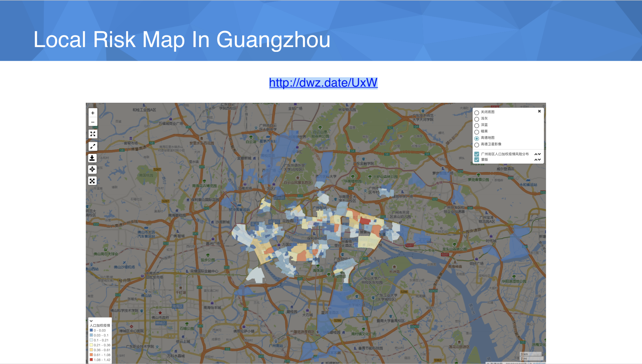Screen dimensions: 642x364
Task: Click the download map icon
Action: click(92, 158)
